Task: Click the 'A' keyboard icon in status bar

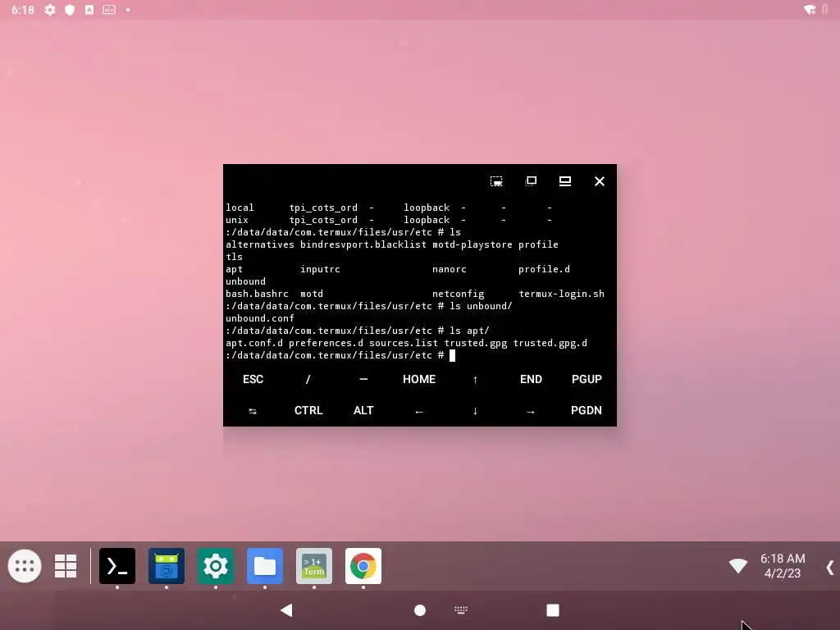Action: pos(89,10)
